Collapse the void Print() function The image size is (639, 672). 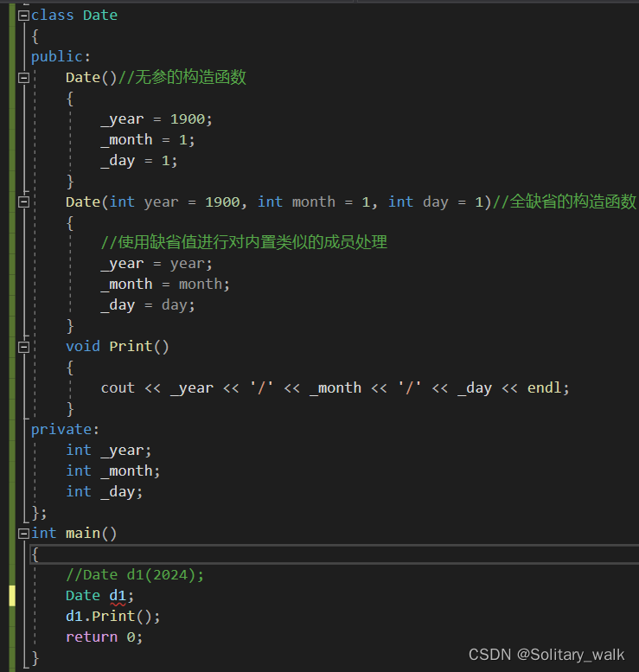(23, 347)
